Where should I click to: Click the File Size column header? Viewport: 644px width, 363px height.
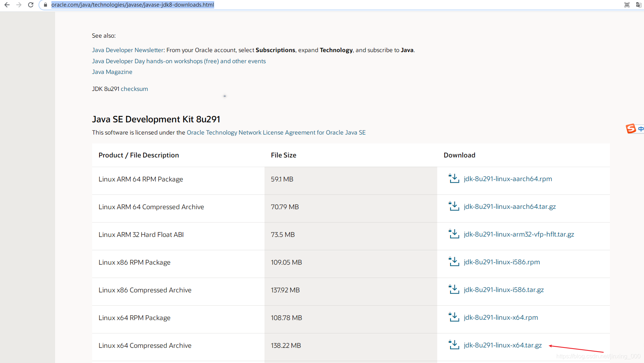pyautogui.click(x=283, y=155)
